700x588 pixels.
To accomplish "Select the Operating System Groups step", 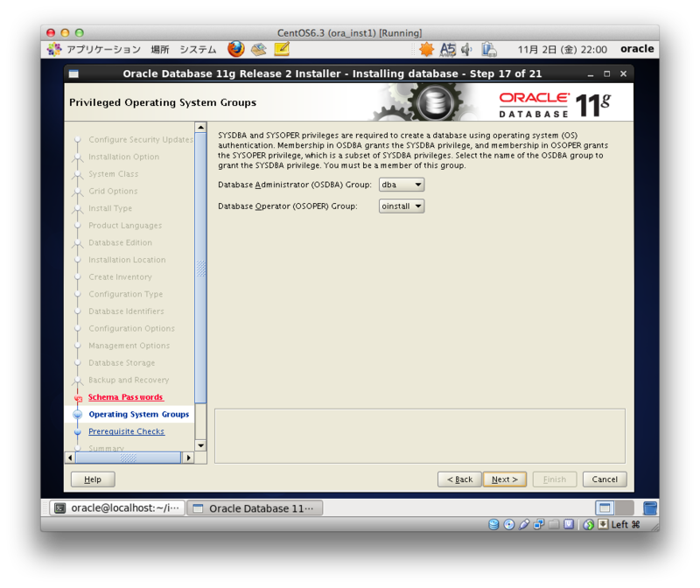I will (x=139, y=415).
